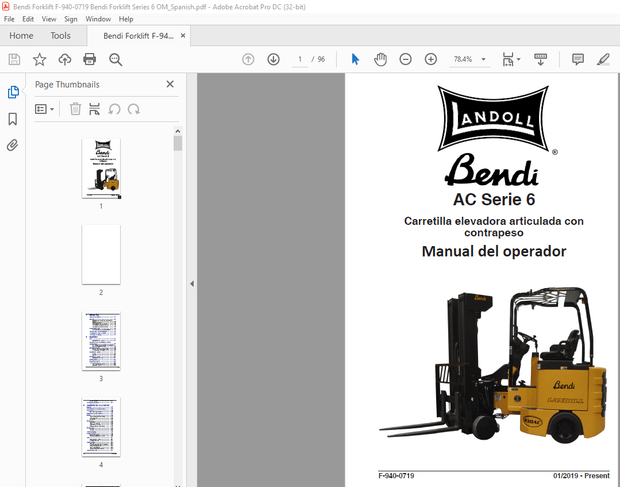This screenshot has width=620, height=487.
Task: Select page 3 thumbnail
Action: point(101,341)
